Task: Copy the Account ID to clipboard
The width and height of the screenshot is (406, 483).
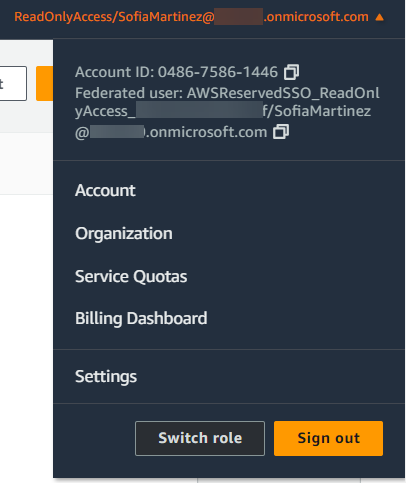Action: pyautogui.click(x=291, y=72)
